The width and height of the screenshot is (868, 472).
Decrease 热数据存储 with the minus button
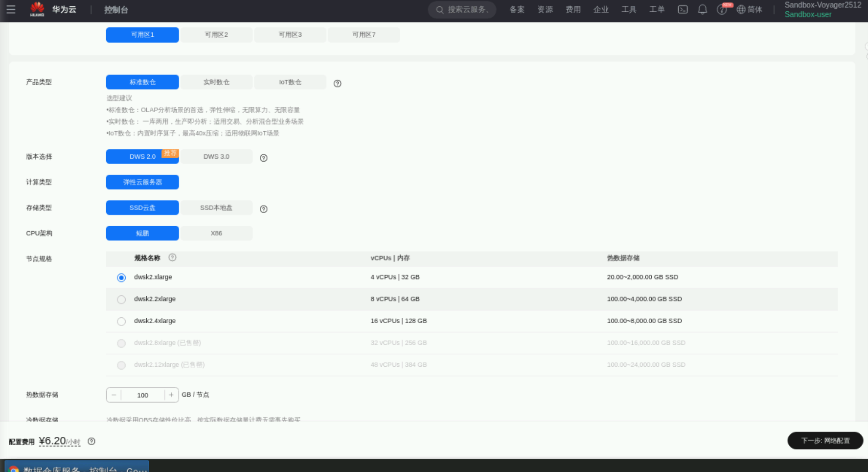pyautogui.click(x=114, y=395)
